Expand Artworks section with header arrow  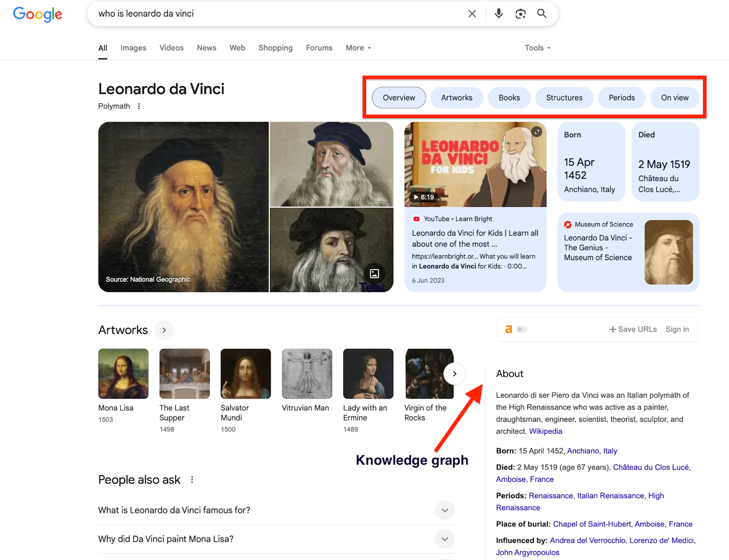(x=164, y=330)
